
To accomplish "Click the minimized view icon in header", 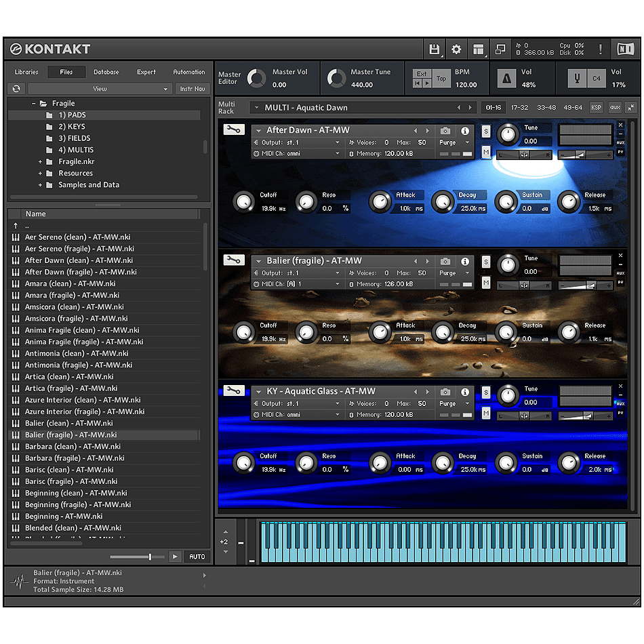I will (500, 49).
